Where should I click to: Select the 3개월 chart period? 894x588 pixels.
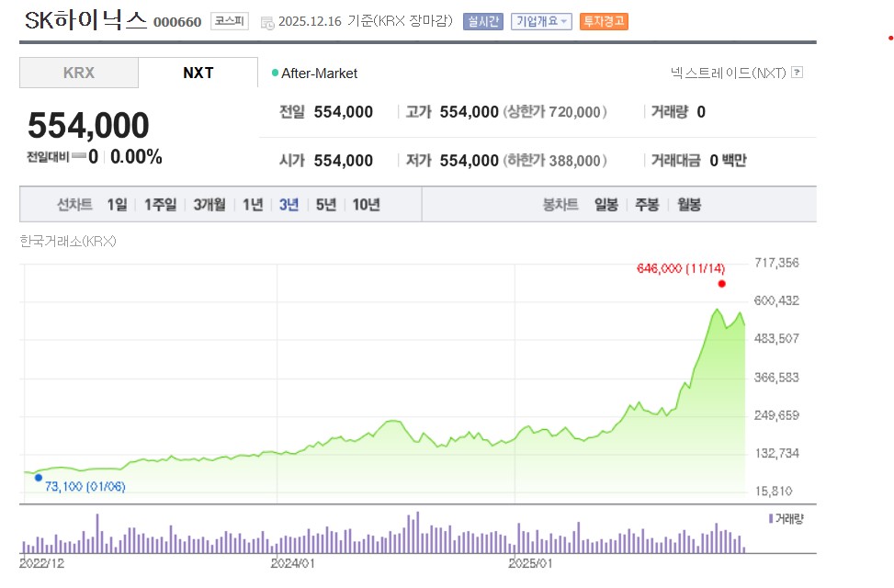click(209, 204)
